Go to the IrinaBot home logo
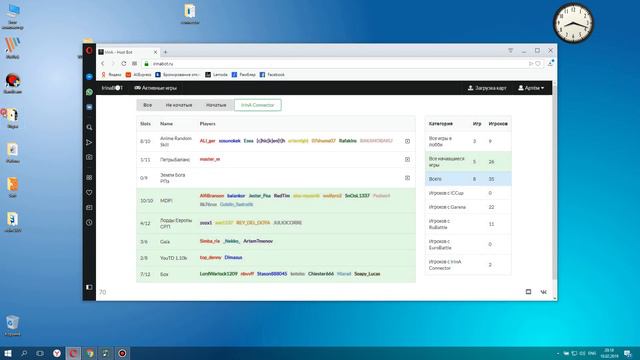This screenshot has width=640, height=360. pyautogui.click(x=112, y=88)
